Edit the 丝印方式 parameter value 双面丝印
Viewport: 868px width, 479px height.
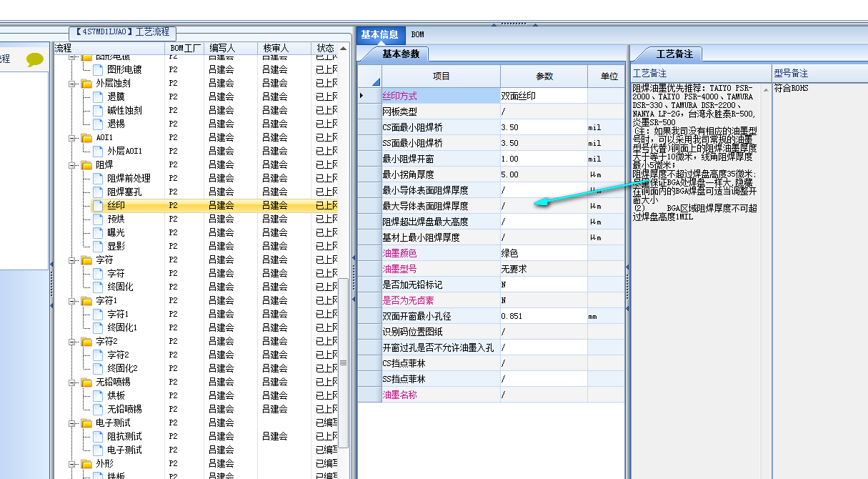(544, 96)
